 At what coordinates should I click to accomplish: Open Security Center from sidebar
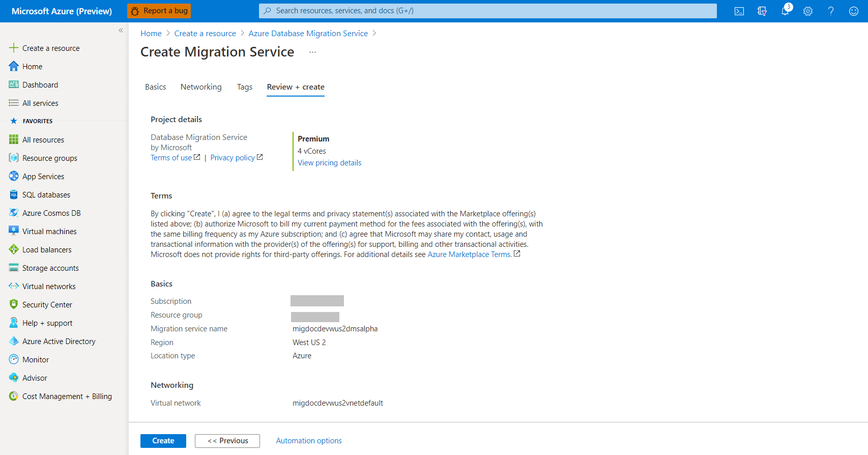click(47, 305)
